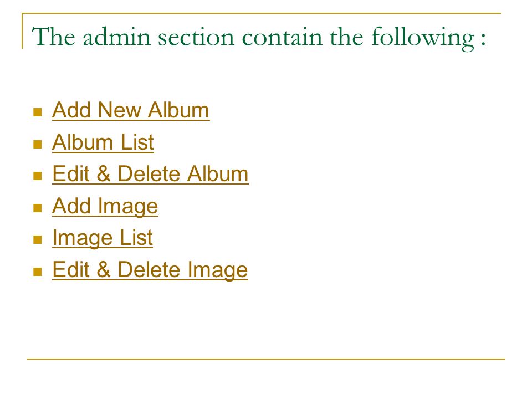Click the ampersand in Edit & Delete Image
The width and height of the screenshot is (532, 399).
click(x=104, y=270)
